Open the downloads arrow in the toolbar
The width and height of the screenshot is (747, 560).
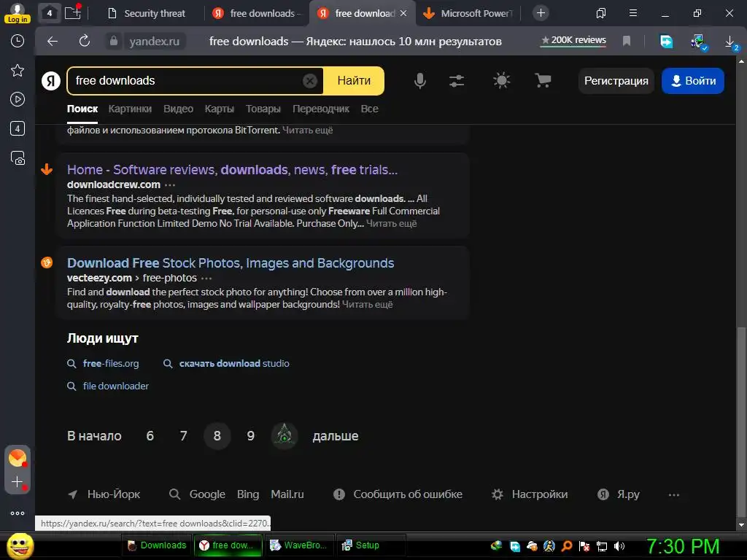pyautogui.click(x=731, y=42)
